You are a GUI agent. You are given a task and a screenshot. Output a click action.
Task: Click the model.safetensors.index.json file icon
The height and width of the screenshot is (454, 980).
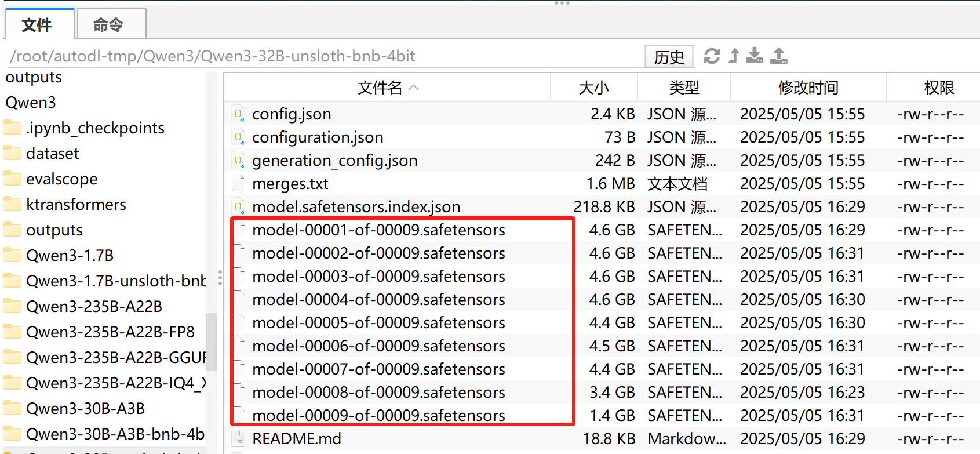[x=238, y=206]
